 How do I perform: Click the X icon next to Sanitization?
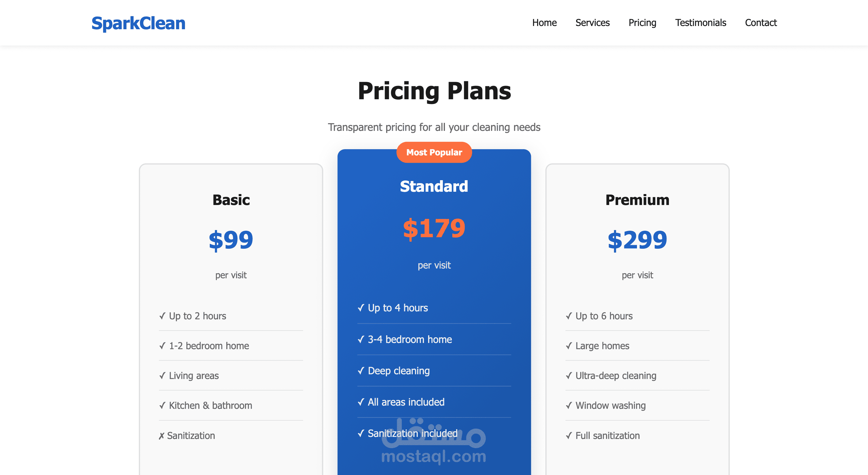(x=161, y=436)
